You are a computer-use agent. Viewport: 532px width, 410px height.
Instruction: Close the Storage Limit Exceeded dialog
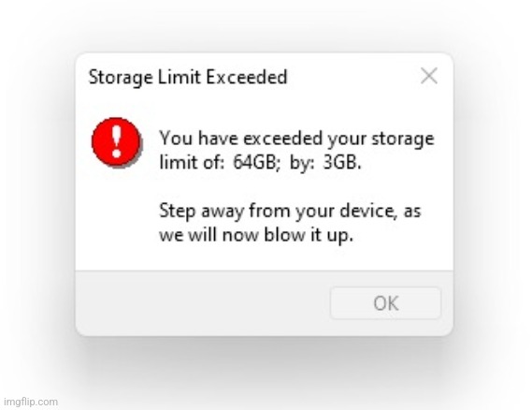pos(429,76)
